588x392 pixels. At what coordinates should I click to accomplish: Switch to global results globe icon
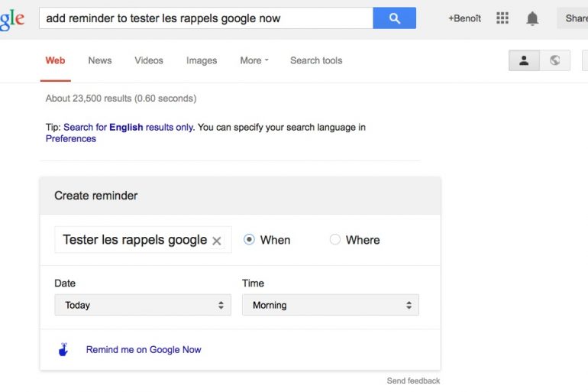click(x=555, y=61)
